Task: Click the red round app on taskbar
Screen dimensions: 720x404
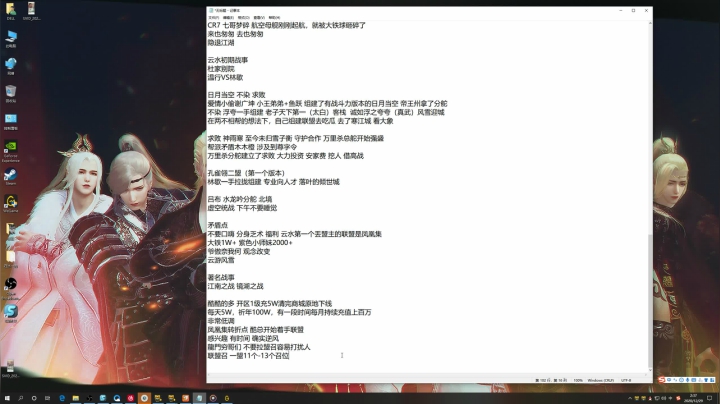Action: coord(130,398)
